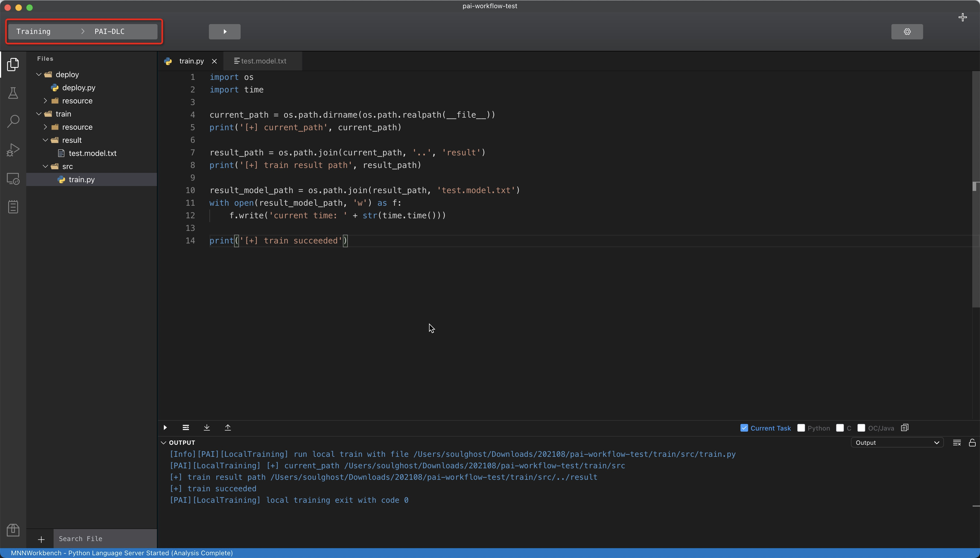The image size is (980, 558).
Task: Open the Files explorer sidebar icon
Action: click(13, 64)
